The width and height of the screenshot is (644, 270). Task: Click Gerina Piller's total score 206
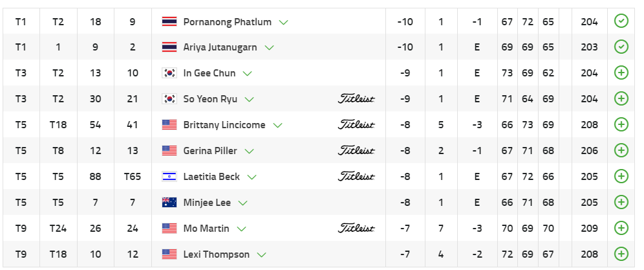[589, 151]
